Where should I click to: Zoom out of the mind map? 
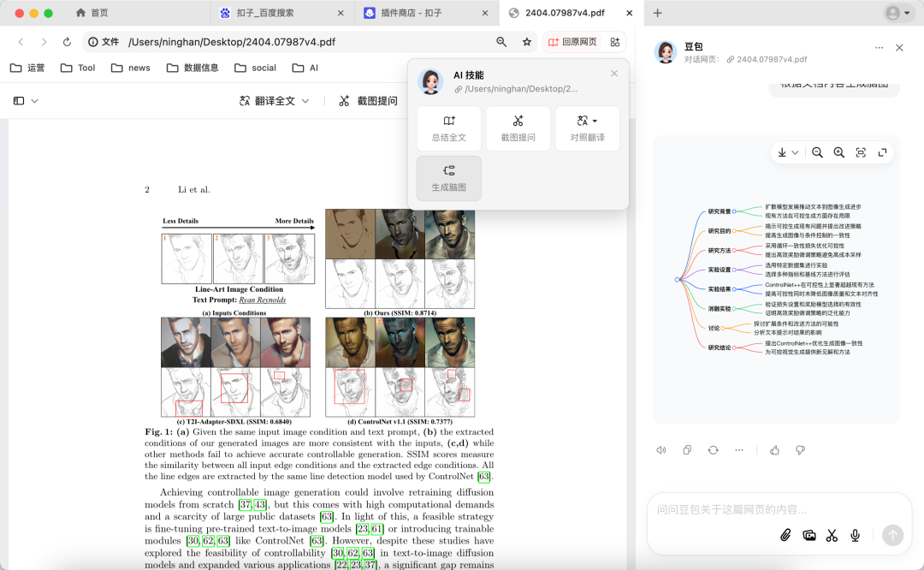tap(817, 151)
